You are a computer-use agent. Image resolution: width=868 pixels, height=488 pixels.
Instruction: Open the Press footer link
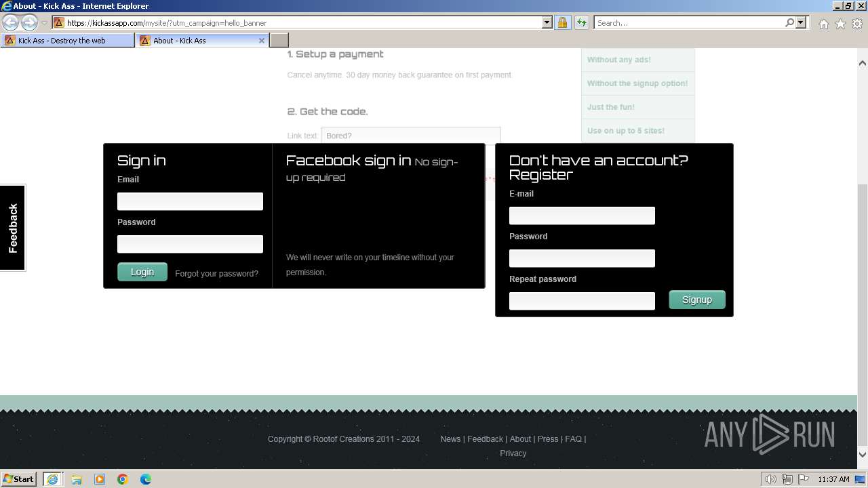pos(548,439)
